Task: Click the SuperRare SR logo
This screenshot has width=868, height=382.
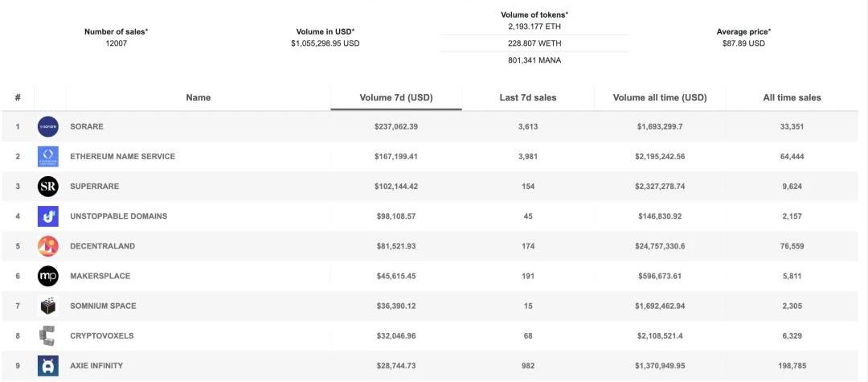Action: (48, 187)
